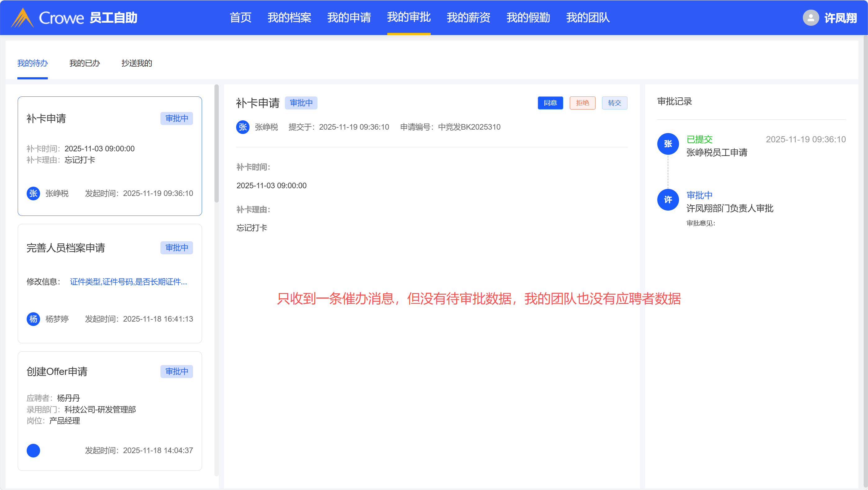868x490 pixels.
Task: Open 证件类型,证件号码 modified info link
Action: (128, 282)
